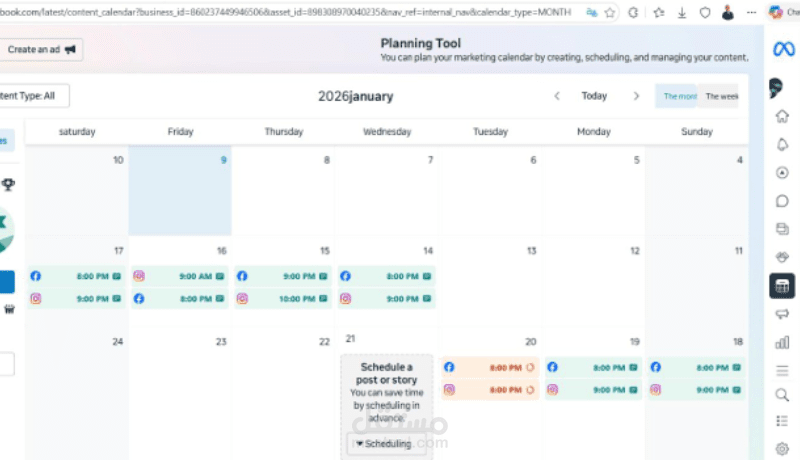The image size is (800, 460).
Task: Click the 2026january month heading
Action: click(356, 96)
